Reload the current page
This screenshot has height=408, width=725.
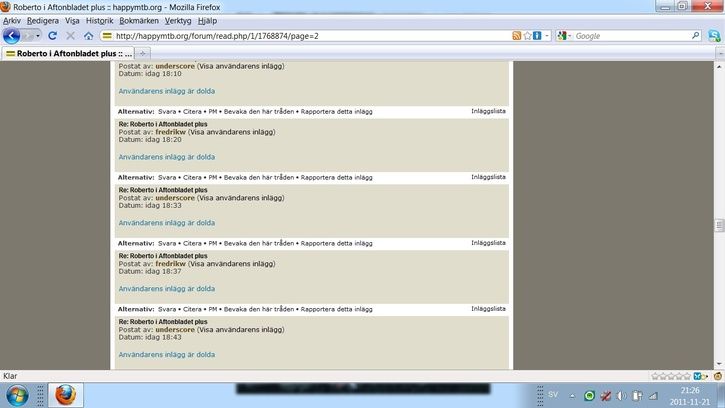(x=52, y=36)
